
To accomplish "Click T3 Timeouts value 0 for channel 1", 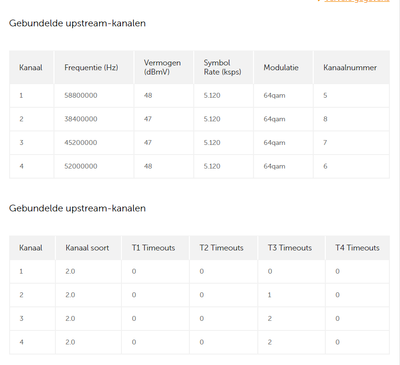I will (x=270, y=272).
